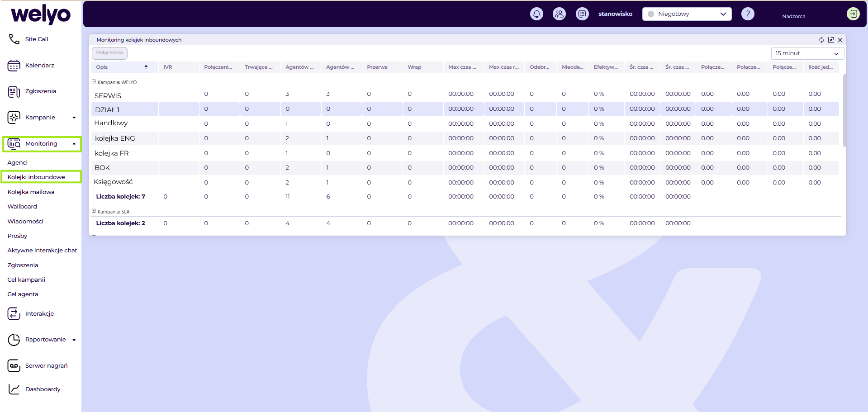The height and width of the screenshot is (412, 868).
Task: Open Wallboard from Monitoring menu
Action: click(22, 207)
